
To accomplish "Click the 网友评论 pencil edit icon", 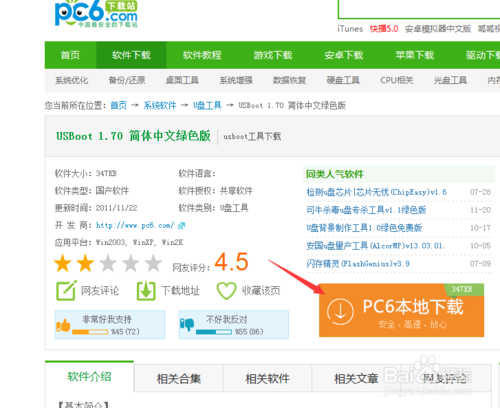I will [66, 290].
